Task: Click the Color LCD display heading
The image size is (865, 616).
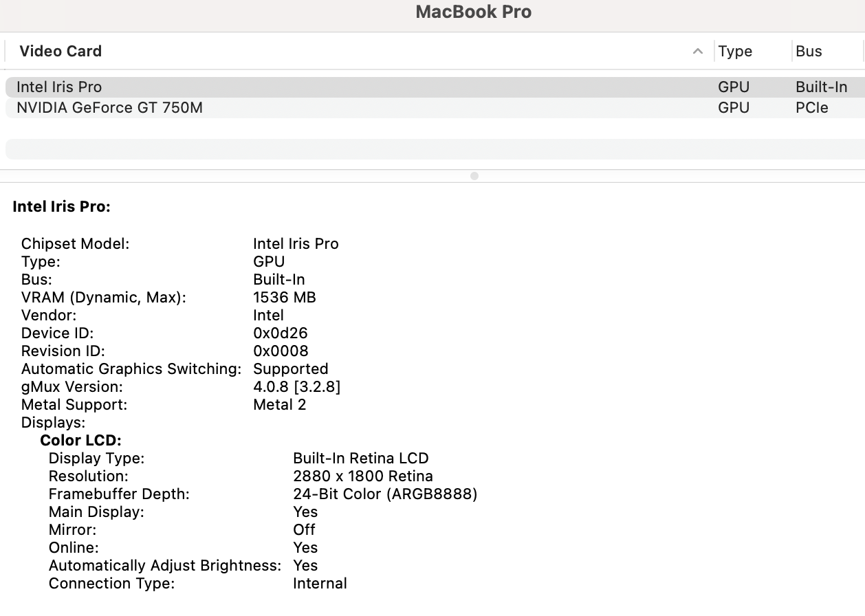Action: coord(80,441)
